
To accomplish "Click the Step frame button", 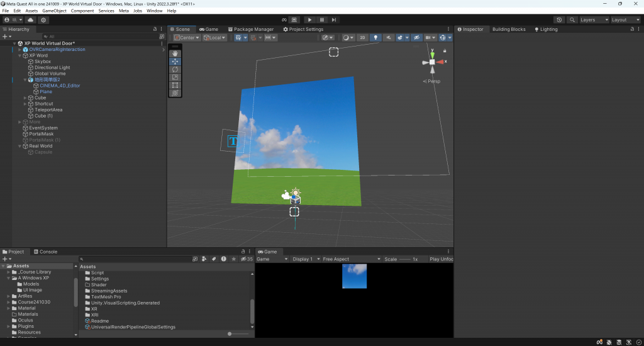I will [334, 20].
